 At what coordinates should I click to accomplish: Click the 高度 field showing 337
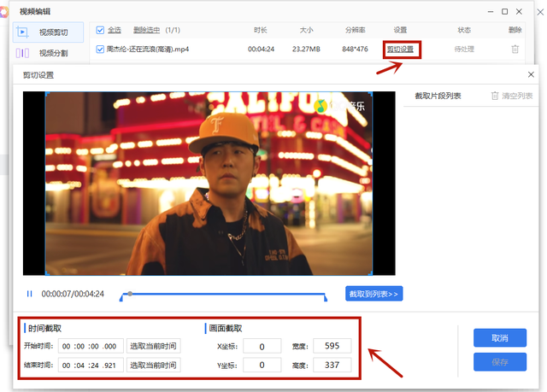click(332, 365)
